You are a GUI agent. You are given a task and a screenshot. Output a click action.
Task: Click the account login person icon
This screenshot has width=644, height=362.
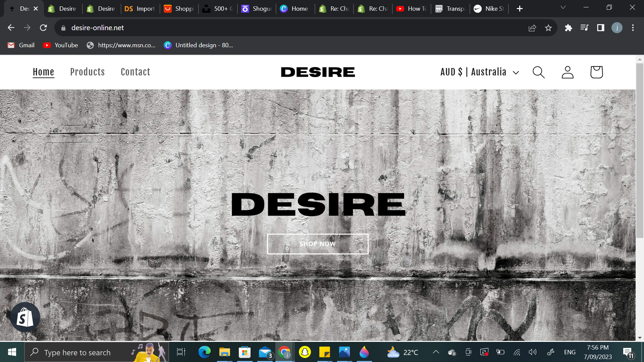click(x=568, y=72)
